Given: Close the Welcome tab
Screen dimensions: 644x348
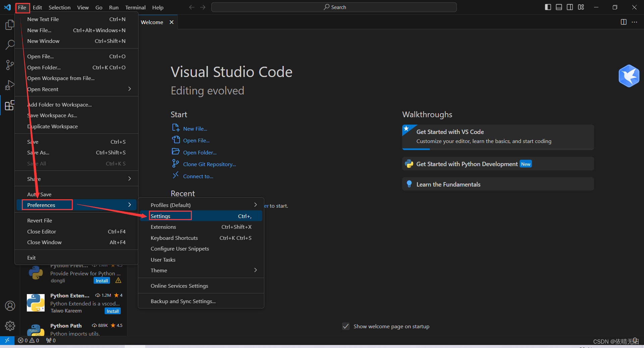Looking at the screenshot, I should point(171,22).
